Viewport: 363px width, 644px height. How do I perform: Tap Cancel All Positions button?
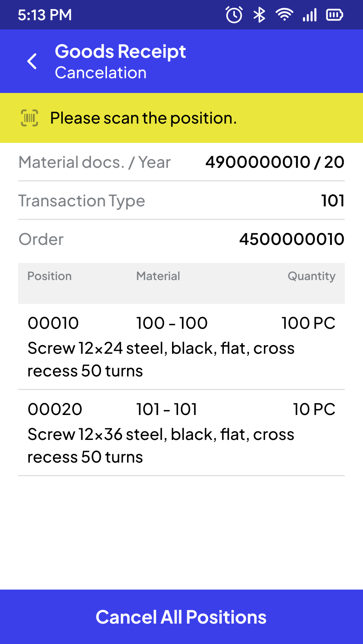tap(181, 617)
